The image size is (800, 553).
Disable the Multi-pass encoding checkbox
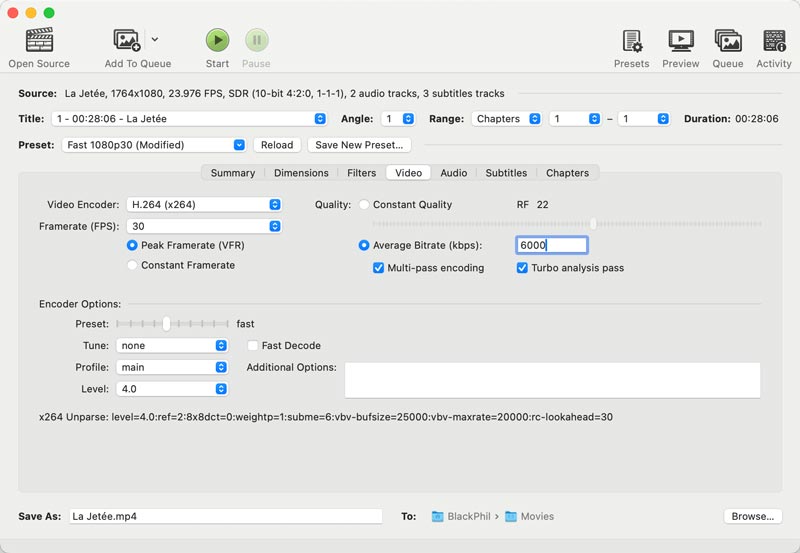(x=379, y=268)
